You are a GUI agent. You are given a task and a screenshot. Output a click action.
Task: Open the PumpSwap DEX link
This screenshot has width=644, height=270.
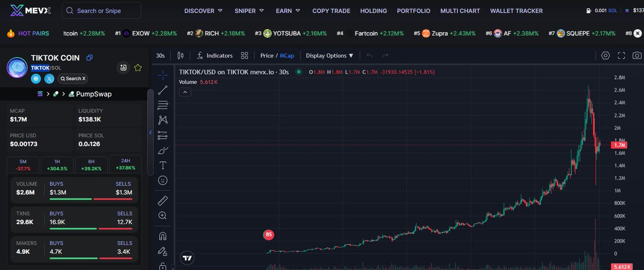[90, 94]
